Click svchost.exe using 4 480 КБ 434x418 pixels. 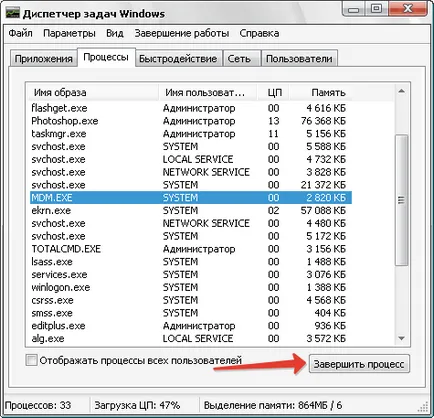[x=191, y=223]
